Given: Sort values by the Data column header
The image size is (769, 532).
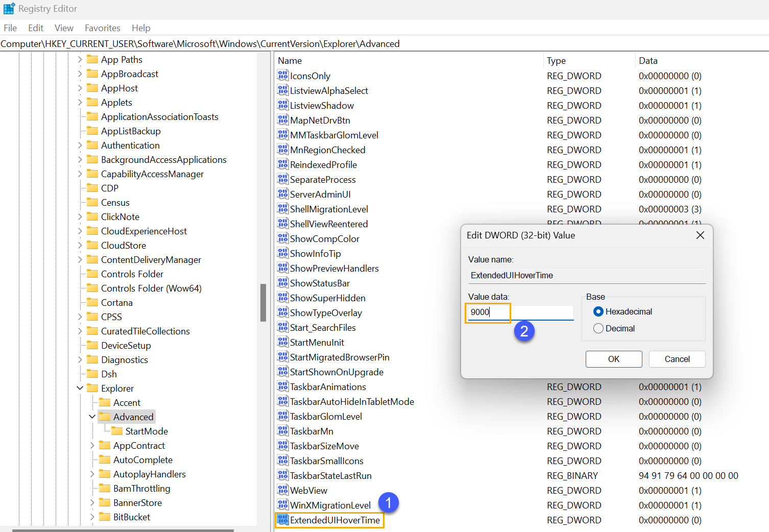Looking at the screenshot, I should point(702,60).
